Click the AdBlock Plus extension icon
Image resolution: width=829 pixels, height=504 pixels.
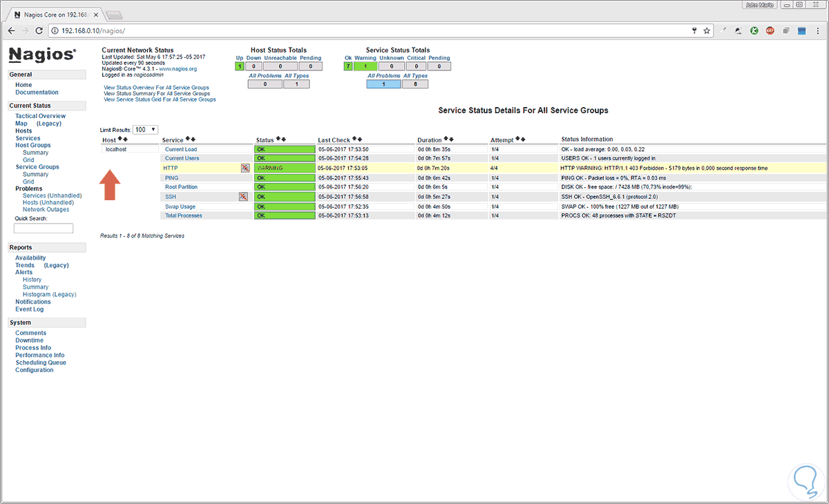(771, 30)
